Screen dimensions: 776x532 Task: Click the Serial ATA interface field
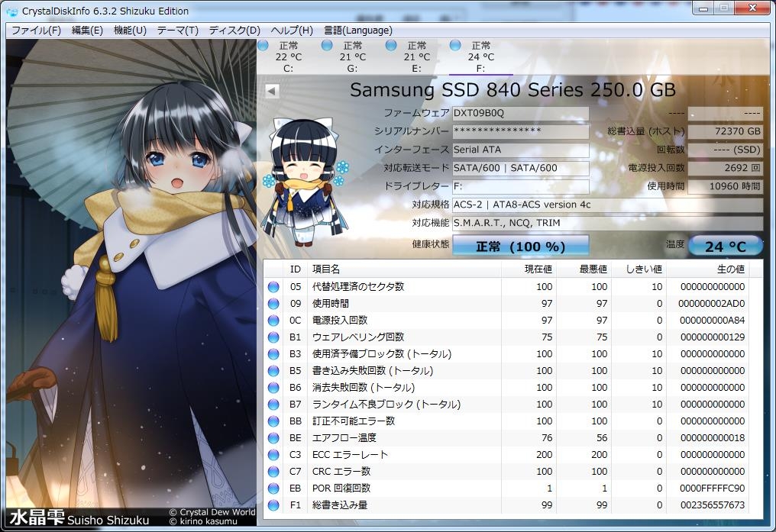[x=521, y=150]
